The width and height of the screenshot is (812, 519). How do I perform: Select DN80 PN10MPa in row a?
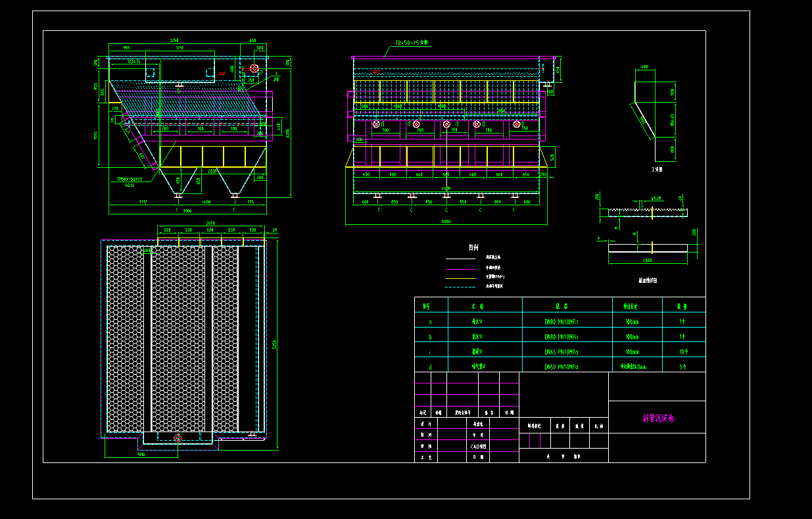(x=562, y=322)
